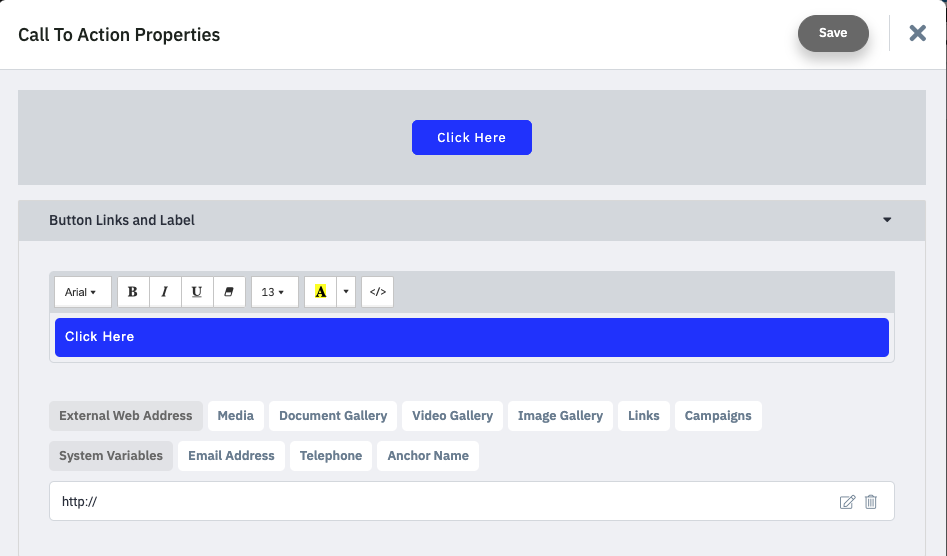Click the preview Click Here button
This screenshot has height=556, width=947.
tap(472, 138)
